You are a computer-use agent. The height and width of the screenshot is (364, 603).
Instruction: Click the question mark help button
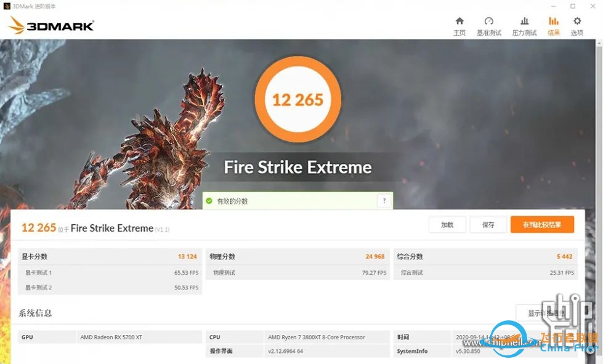384,201
